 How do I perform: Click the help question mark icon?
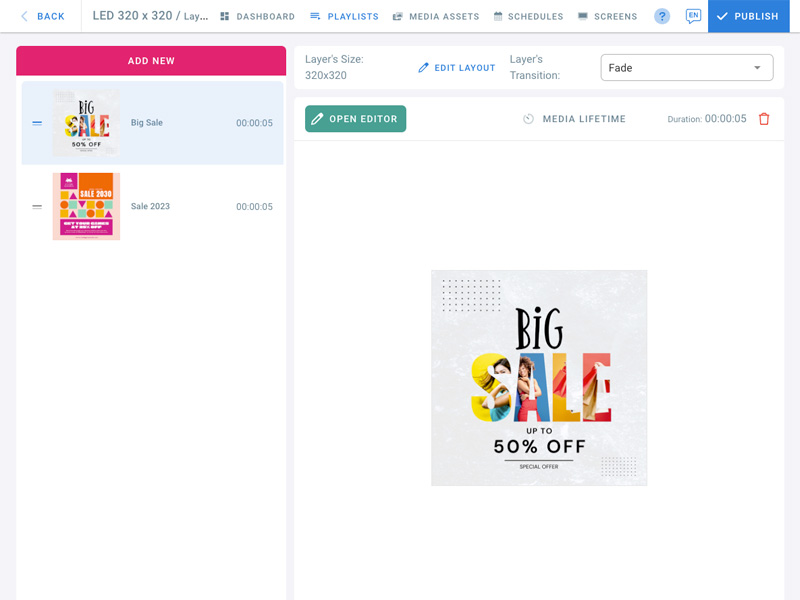point(662,16)
